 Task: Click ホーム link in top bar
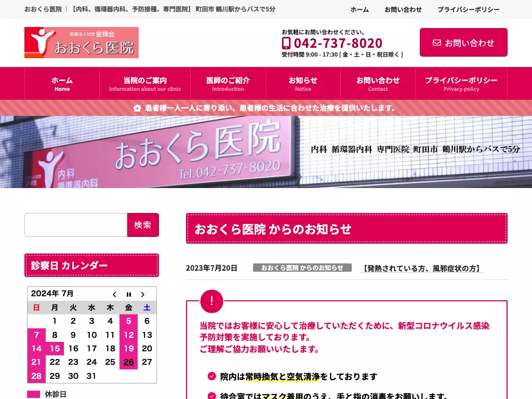[x=360, y=9]
